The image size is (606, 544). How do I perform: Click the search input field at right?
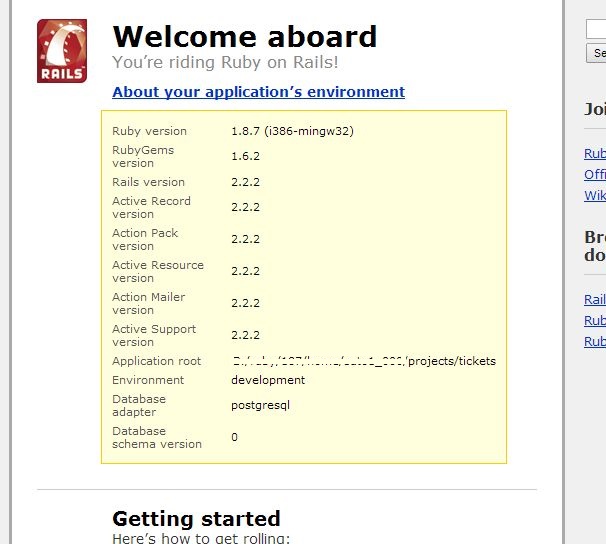(x=596, y=29)
